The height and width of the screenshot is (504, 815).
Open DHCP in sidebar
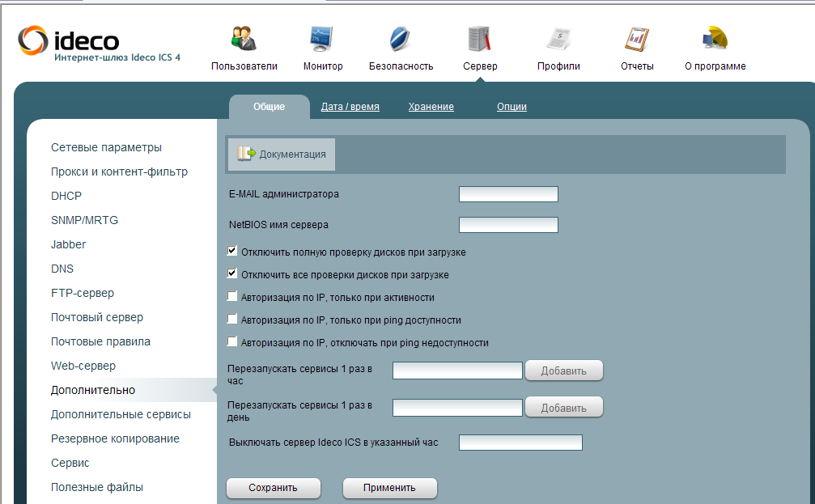pyautogui.click(x=66, y=196)
